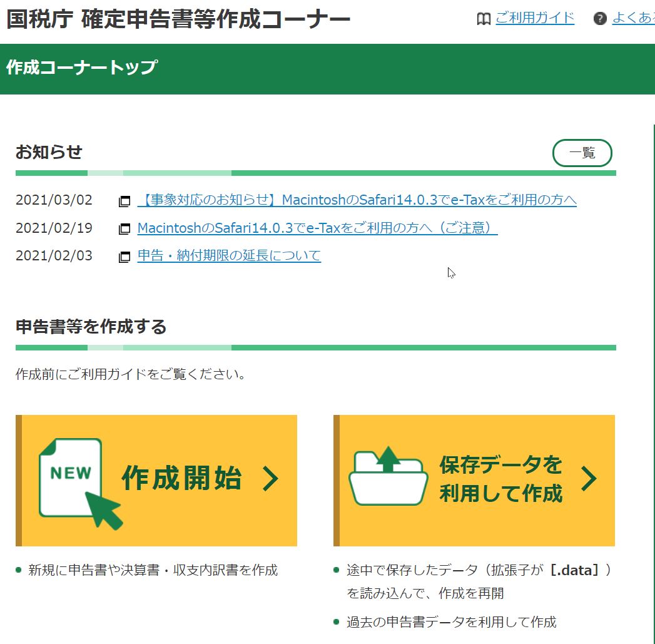
Task: Click the 作成前にご利用ガイドをご覧ください text
Action: 130,374
